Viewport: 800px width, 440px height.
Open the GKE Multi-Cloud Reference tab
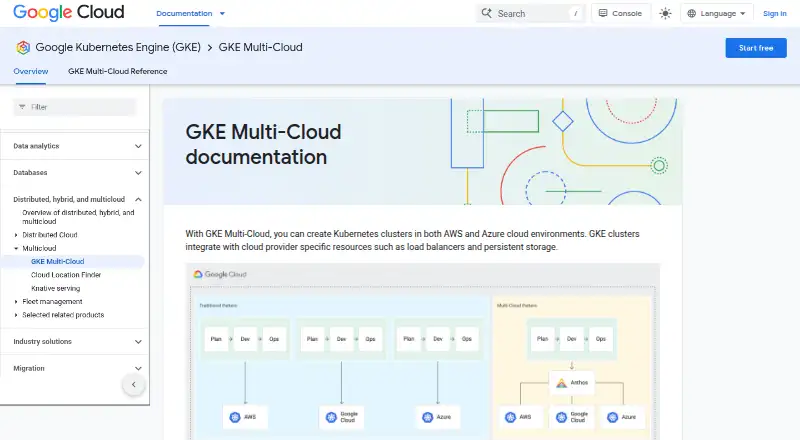pyautogui.click(x=117, y=71)
